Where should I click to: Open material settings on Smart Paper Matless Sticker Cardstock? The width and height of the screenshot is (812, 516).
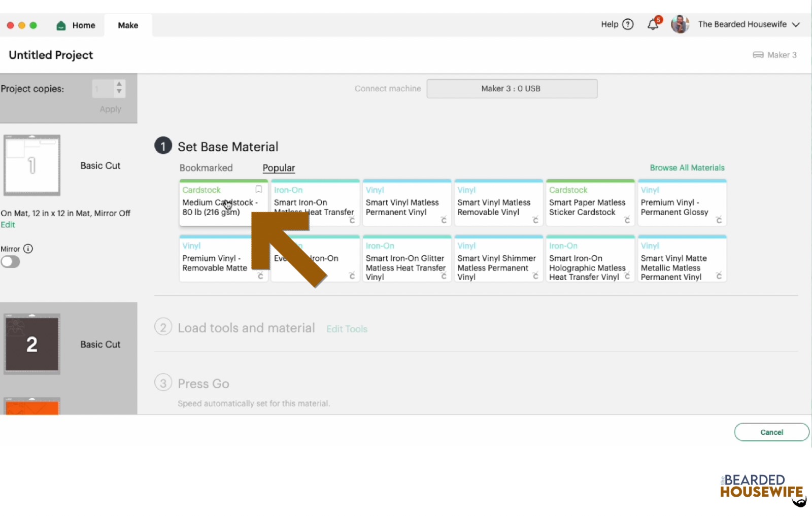click(x=628, y=220)
